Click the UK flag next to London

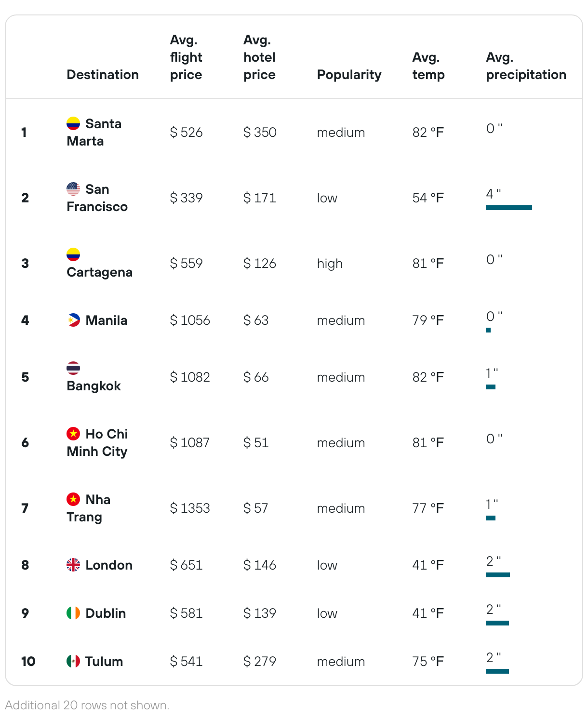[x=73, y=565]
